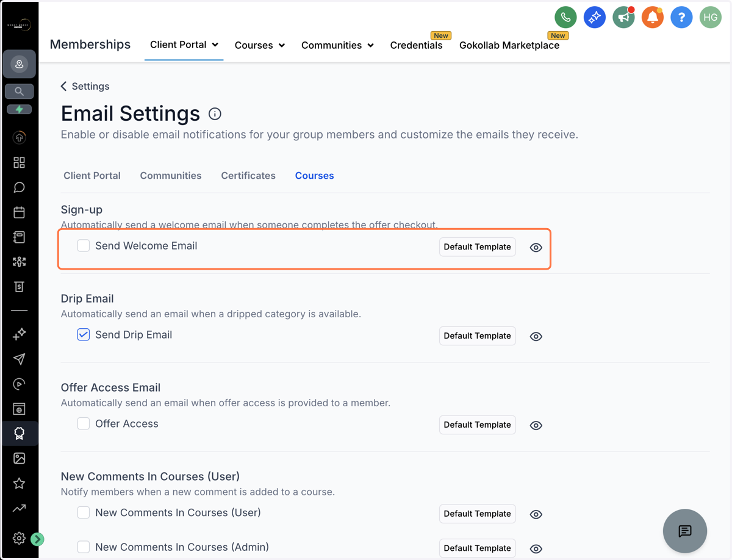Open the HG user avatar
This screenshot has width=732, height=560.
tap(711, 17)
